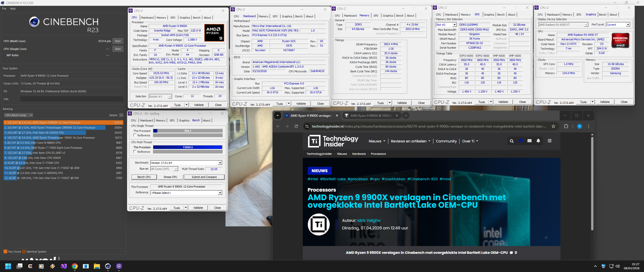This screenshot has height=272, width=644.
Task: Start the CPU (Single Core) test
Action: (x=118, y=49)
